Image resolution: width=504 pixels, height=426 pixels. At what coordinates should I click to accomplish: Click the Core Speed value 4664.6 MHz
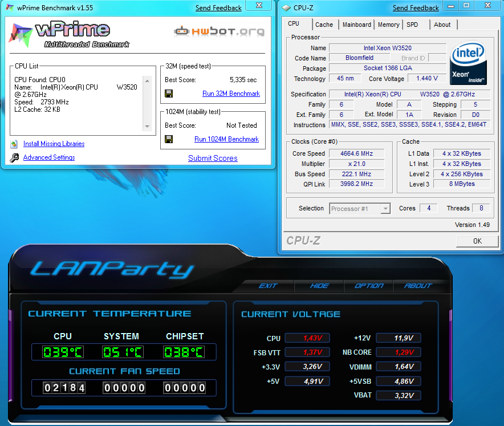pos(356,153)
